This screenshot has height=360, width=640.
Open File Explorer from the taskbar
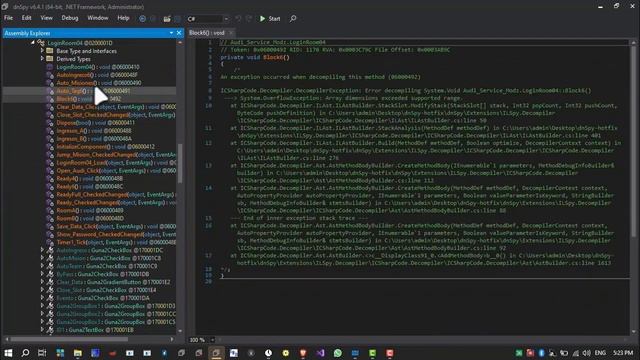[x=78, y=353]
